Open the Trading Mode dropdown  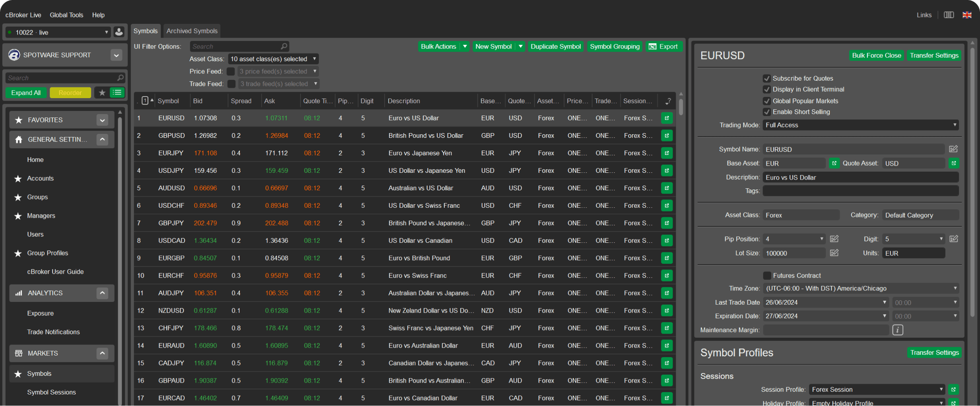(860, 125)
